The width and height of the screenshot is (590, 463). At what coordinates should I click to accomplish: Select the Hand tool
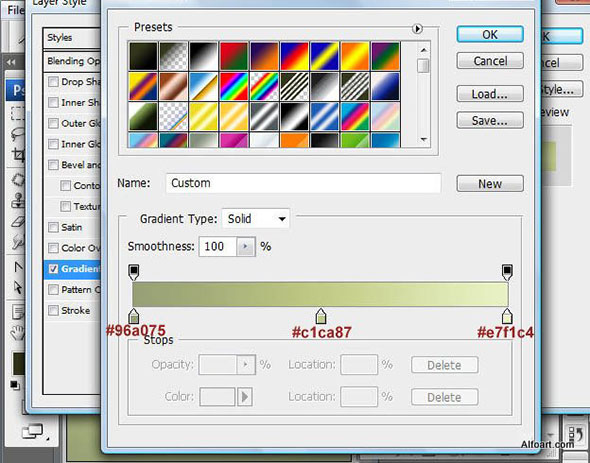tap(17, 332)
